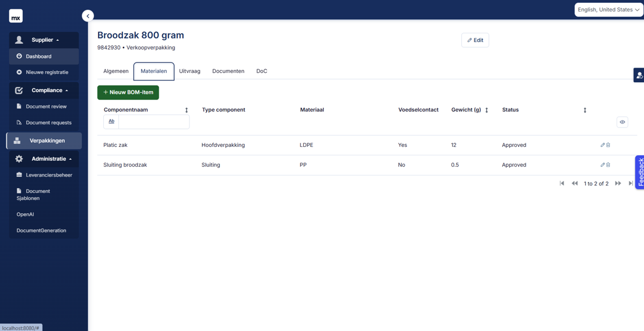Click the Voedselcontact column header
Image resolution: width=644 pixels, height=331 pixels.
[x=418, y=110]
